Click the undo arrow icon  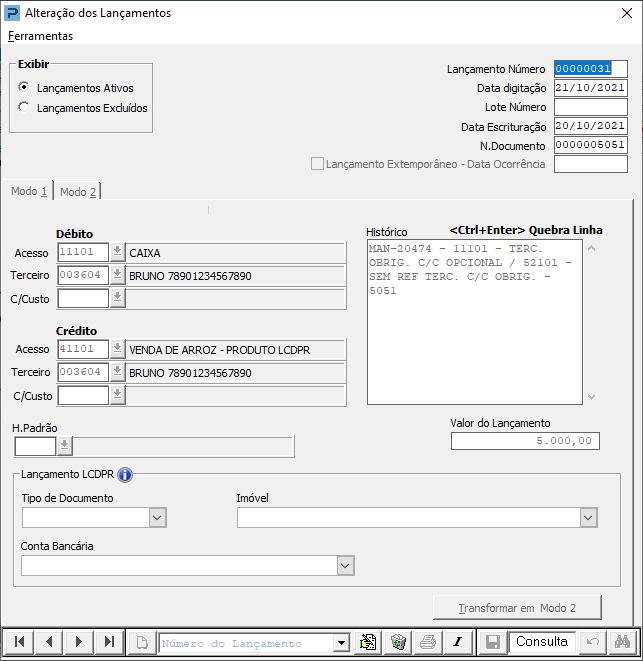point(593,642)
